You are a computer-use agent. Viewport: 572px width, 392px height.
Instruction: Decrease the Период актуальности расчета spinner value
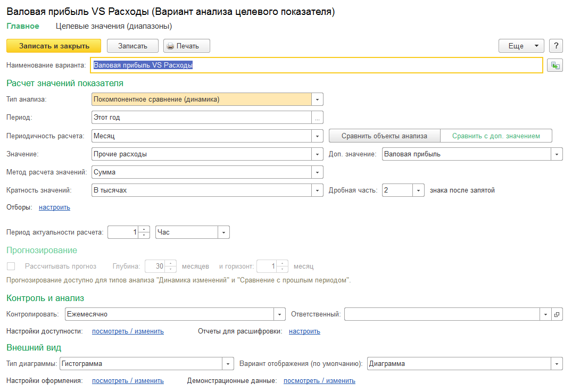point(144,235)
